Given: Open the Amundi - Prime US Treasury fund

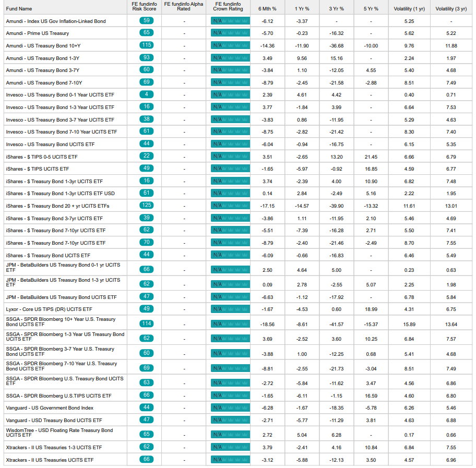Looking at the screenshot, I should click(x=38, y=33).
